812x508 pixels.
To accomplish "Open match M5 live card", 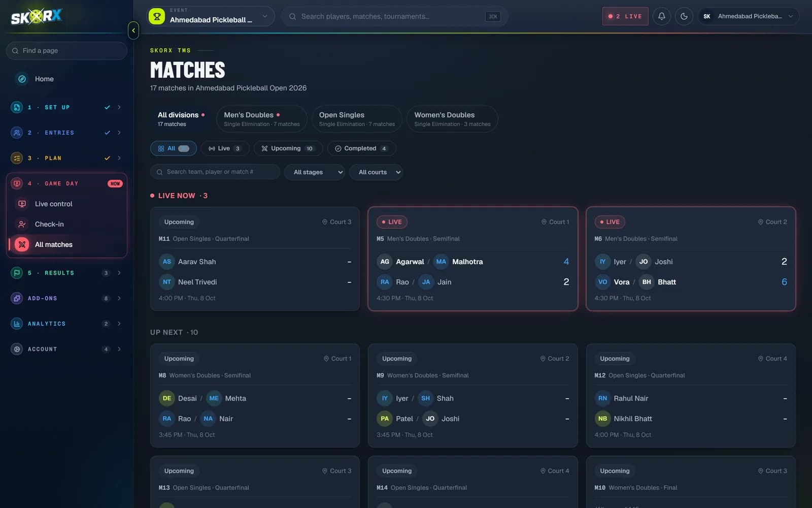I will pos(472,259).
